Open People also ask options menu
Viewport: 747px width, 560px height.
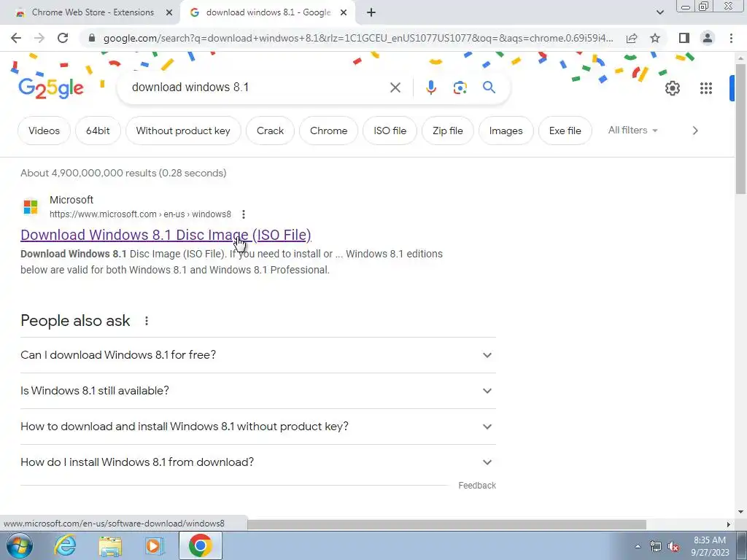[147, 321]
